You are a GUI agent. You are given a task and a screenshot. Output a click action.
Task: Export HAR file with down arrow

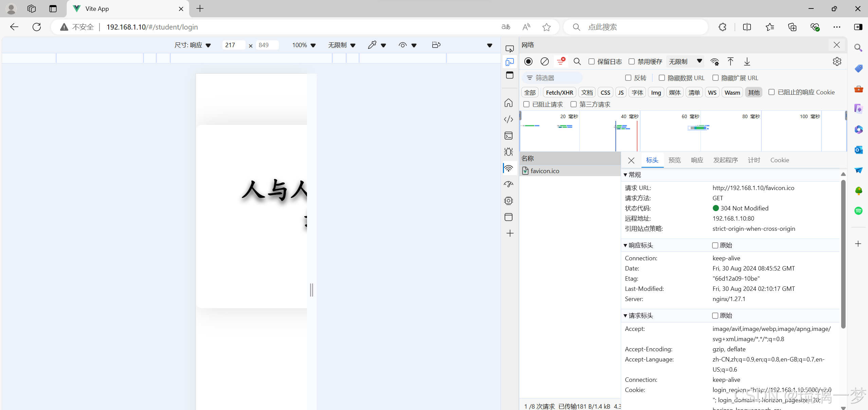pyautogui.click(x=747, y=61)
